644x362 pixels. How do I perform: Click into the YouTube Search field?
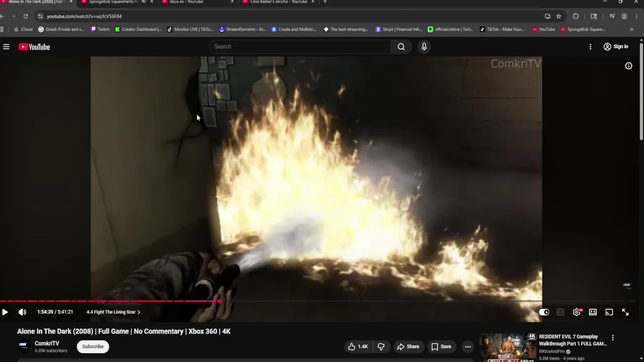(299, 47)
